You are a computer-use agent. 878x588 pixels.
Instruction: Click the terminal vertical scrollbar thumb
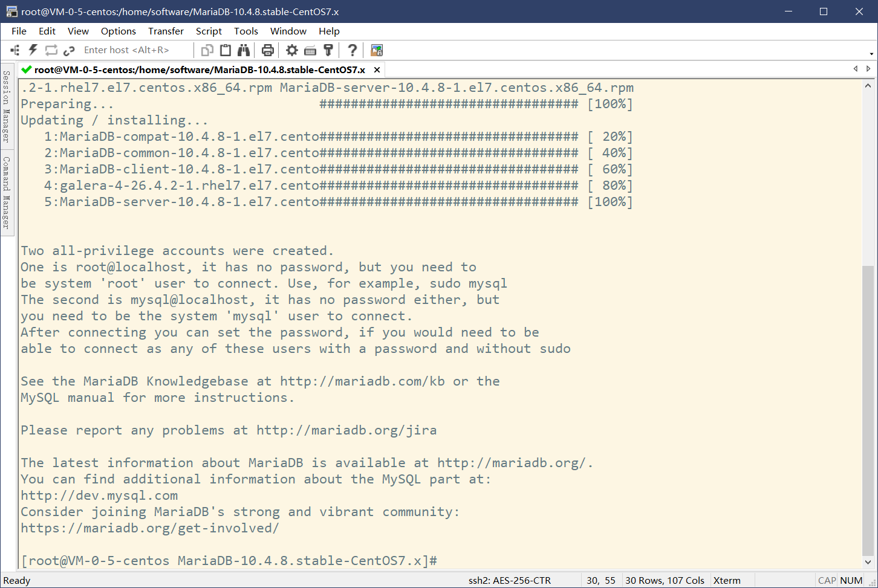[x=868, y=410]
